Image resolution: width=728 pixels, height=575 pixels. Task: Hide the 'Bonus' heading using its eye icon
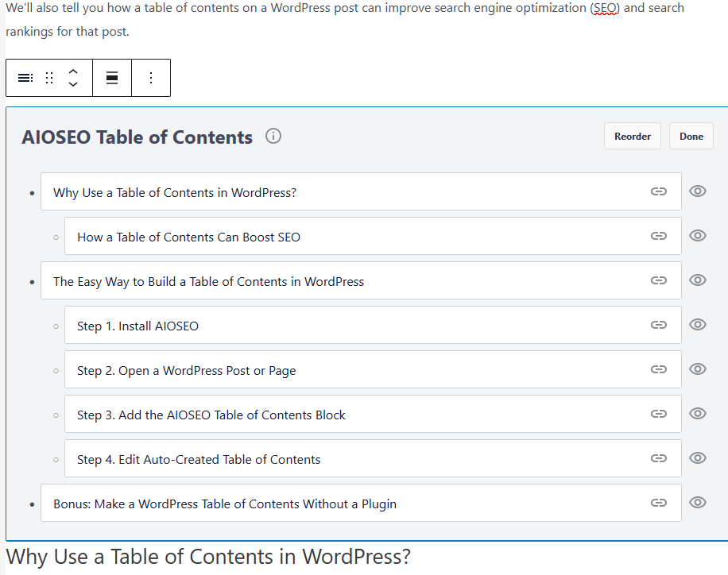click(697, 503)
